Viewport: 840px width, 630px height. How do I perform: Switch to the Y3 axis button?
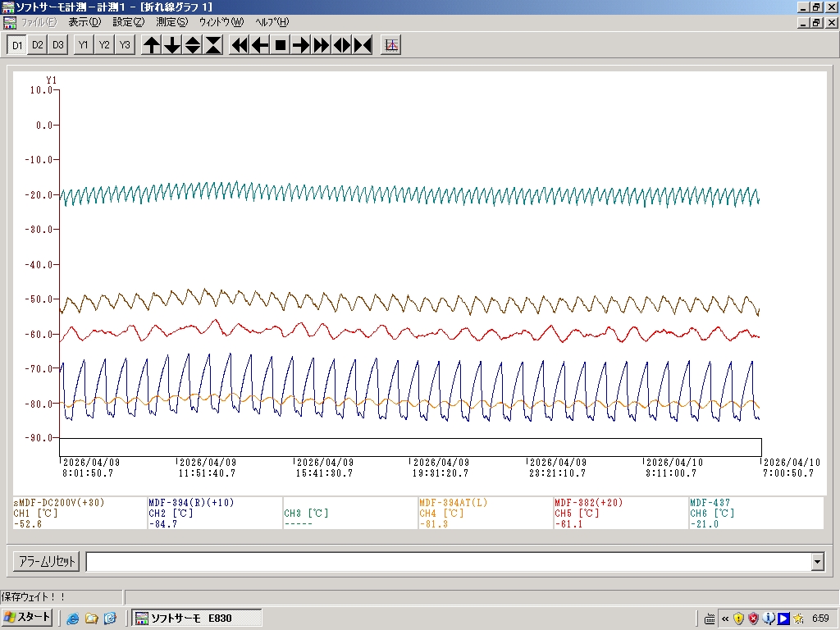coord(124,45)
